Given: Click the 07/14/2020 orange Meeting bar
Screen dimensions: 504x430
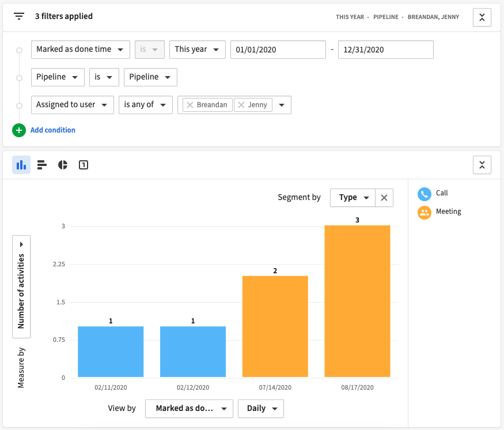Looking at the screenshot, I should point(275,326).
